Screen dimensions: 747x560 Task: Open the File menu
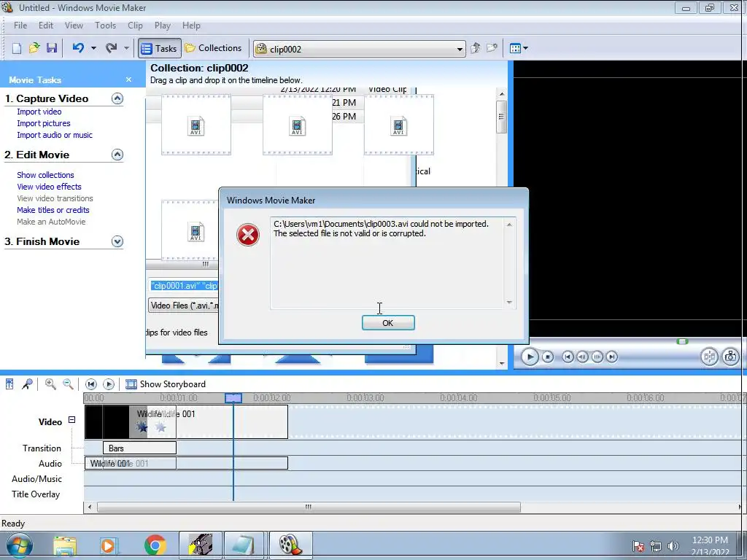20,26
